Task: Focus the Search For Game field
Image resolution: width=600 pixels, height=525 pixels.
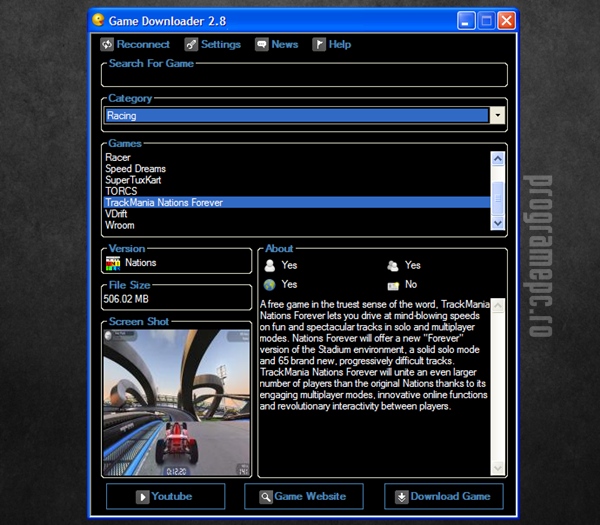Action: pos(304,77)
